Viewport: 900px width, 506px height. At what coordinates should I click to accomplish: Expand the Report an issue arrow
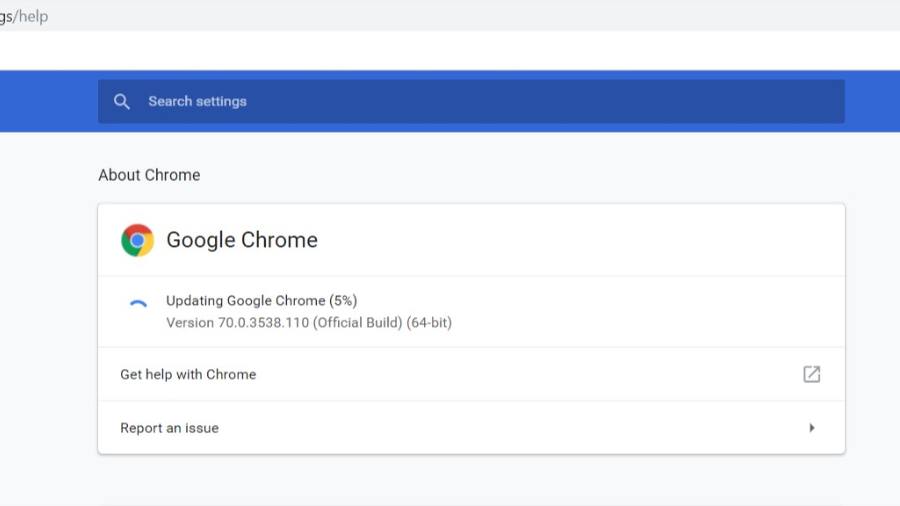[x=812, y=428]
